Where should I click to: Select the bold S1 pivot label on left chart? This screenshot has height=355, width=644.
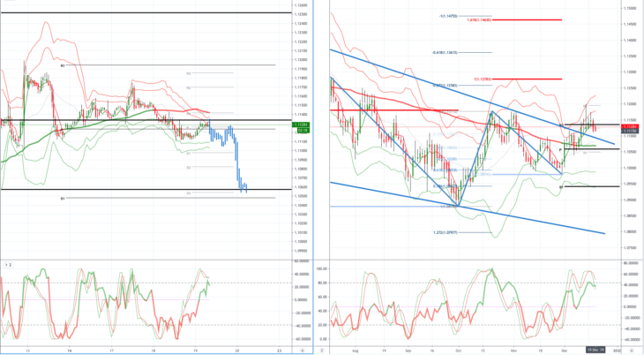tap(63, 199)
